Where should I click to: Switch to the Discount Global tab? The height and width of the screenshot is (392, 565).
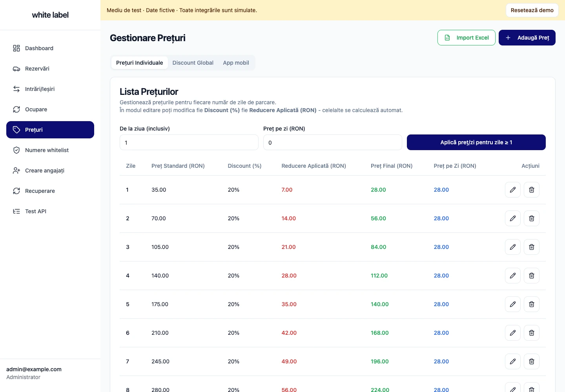pos(193,63)
